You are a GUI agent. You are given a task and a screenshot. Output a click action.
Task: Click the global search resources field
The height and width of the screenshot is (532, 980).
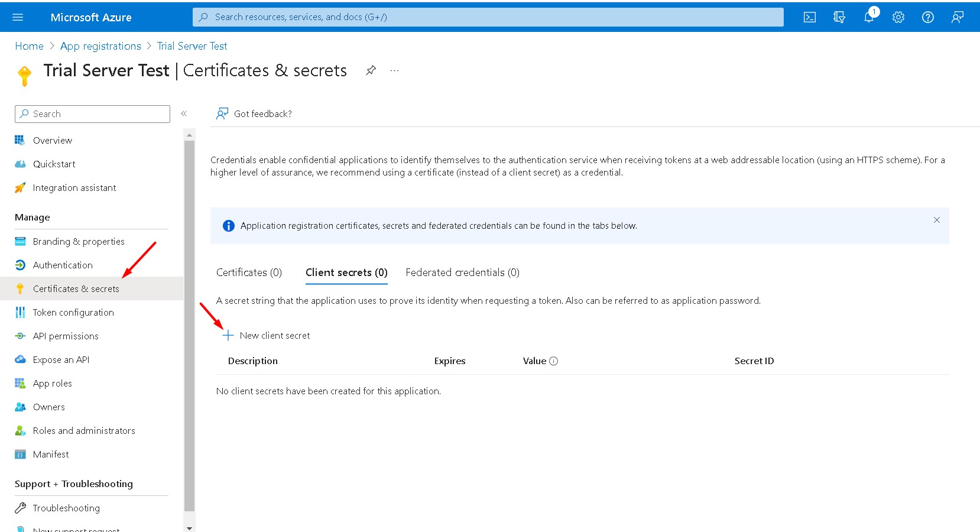point(488,17)
